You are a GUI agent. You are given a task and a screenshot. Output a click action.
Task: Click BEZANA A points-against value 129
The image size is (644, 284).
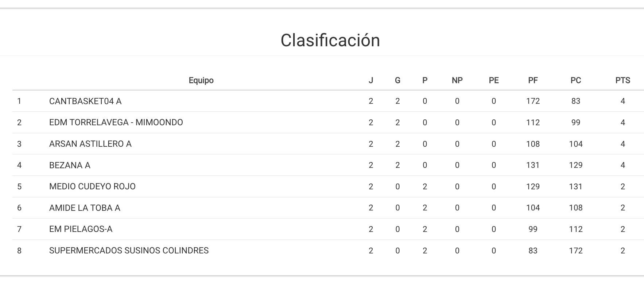pos(575,165)
